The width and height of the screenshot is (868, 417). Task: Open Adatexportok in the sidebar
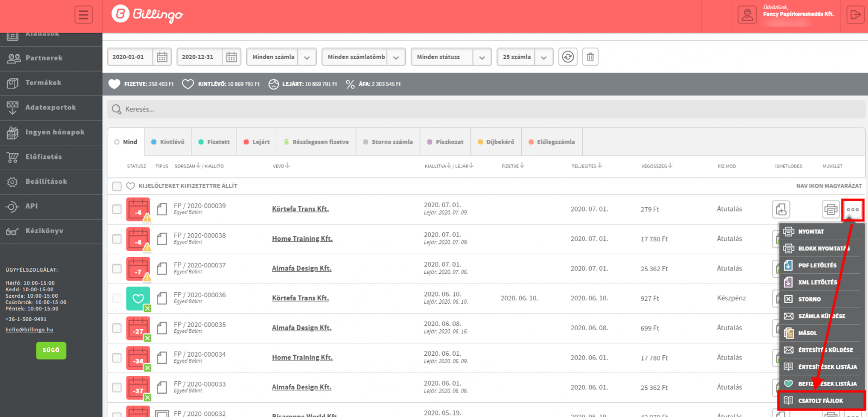pyautogui.click(x=51, y=107)
